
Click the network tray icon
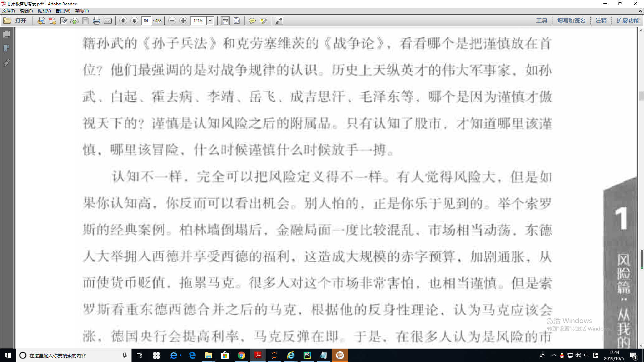570,355
